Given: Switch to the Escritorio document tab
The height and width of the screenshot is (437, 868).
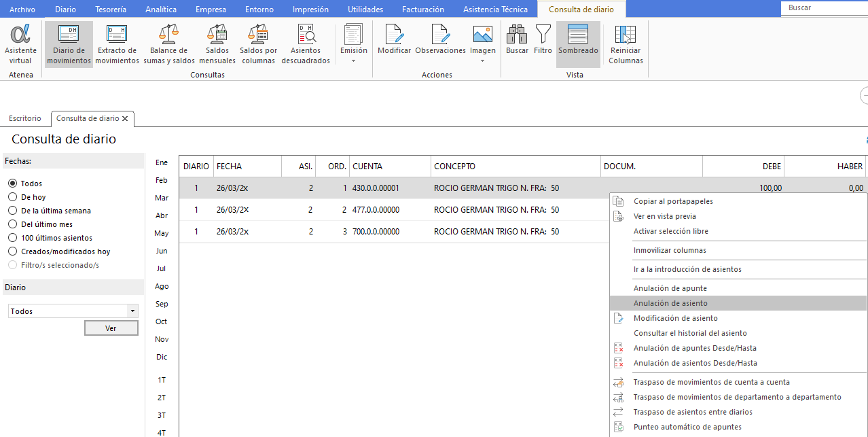Looking at the screenshot, I should click(x=25, y=118).
